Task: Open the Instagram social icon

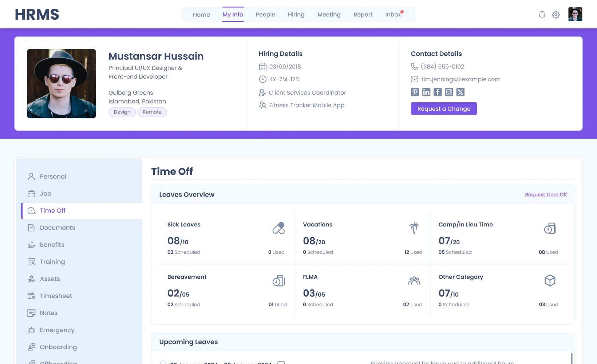Action: [x=449, y=92]
